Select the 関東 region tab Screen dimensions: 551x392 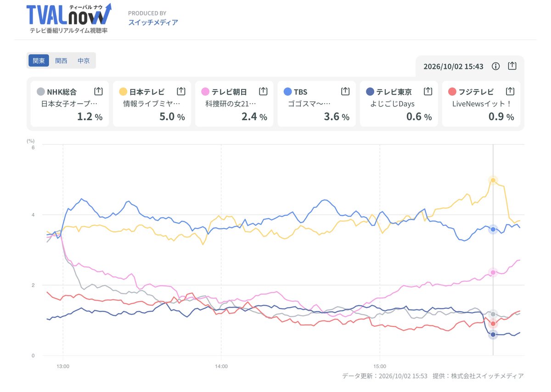click(39, 61)
